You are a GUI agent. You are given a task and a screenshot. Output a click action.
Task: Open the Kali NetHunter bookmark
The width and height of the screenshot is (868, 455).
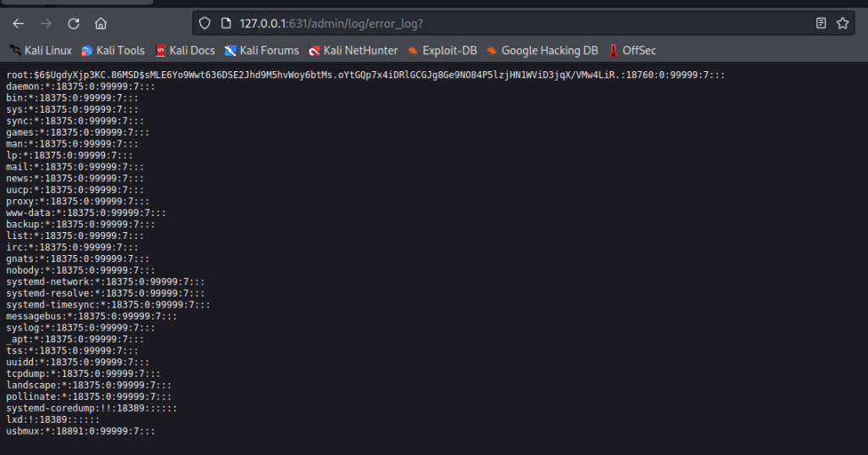[x=353, y=51]
